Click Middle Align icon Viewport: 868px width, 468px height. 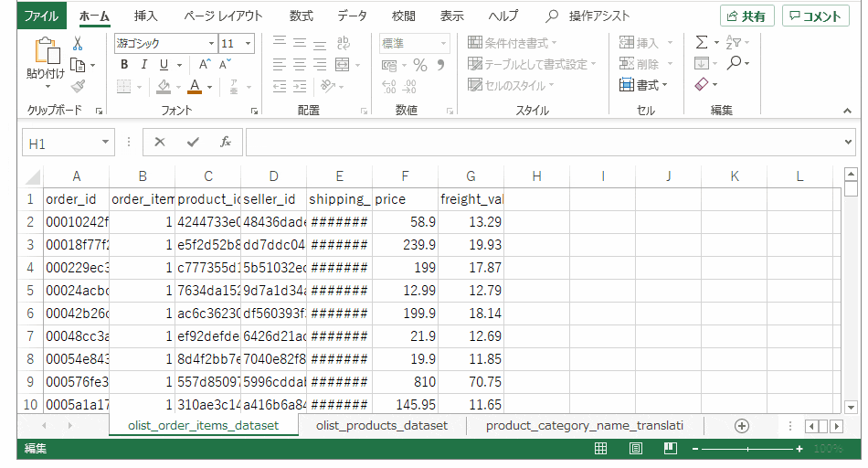pos(300,43)
